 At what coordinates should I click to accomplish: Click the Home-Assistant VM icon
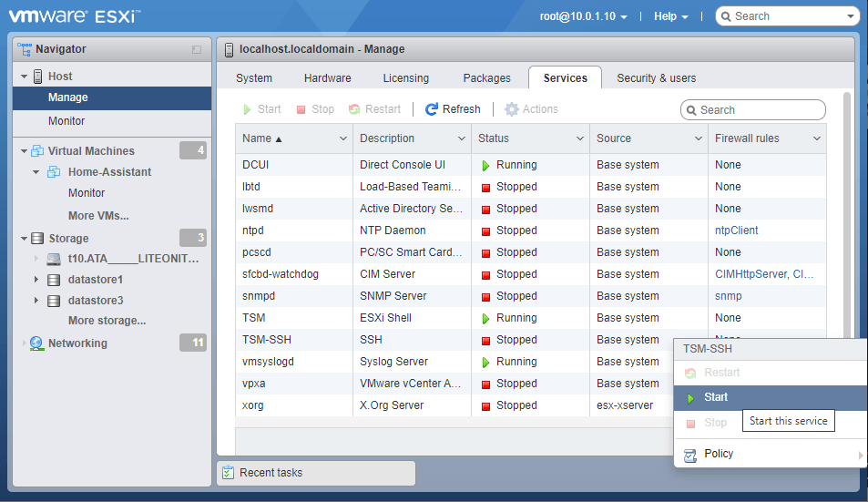point(54,171)
